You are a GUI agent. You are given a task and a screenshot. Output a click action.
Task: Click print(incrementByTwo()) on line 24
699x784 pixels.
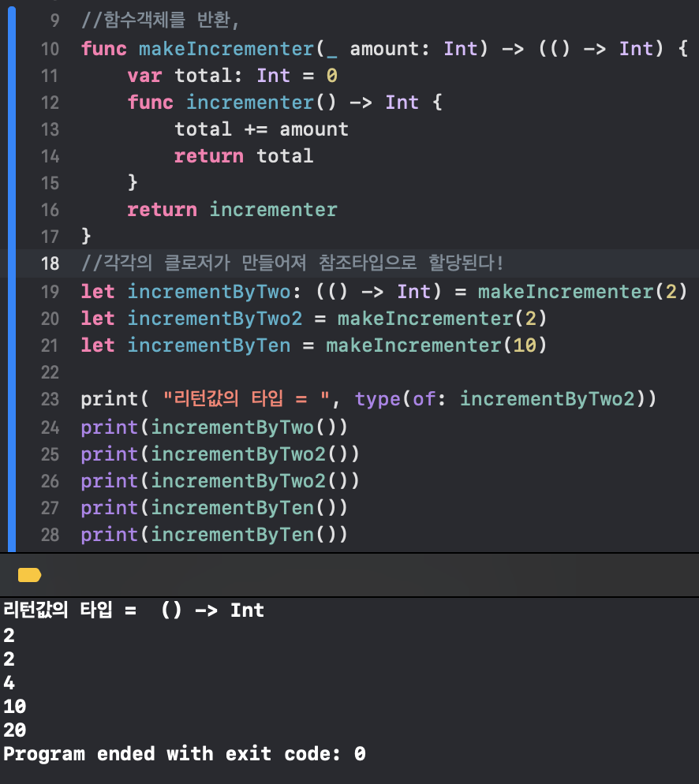pyautogui.click(x=215, y=427)
